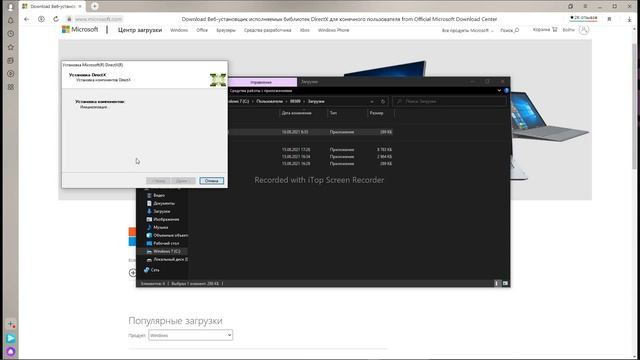Open the Explorer address history dropdown

372,101
